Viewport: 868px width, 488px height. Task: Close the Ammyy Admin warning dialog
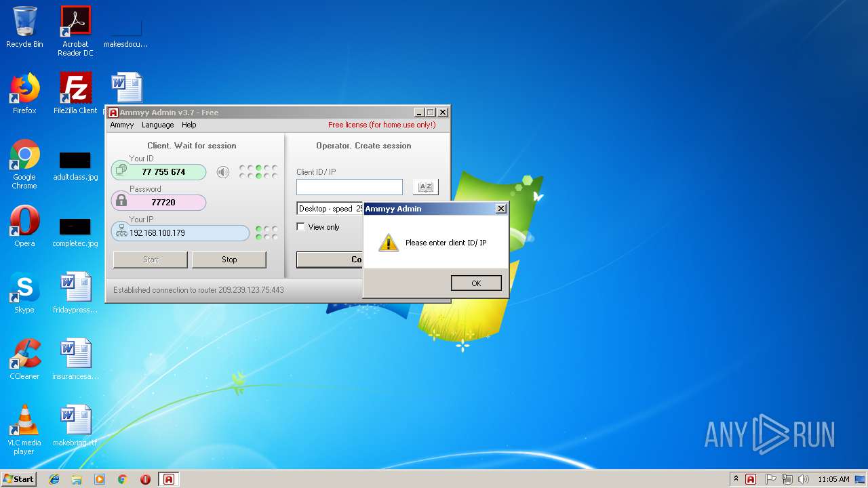pos(501,209)
